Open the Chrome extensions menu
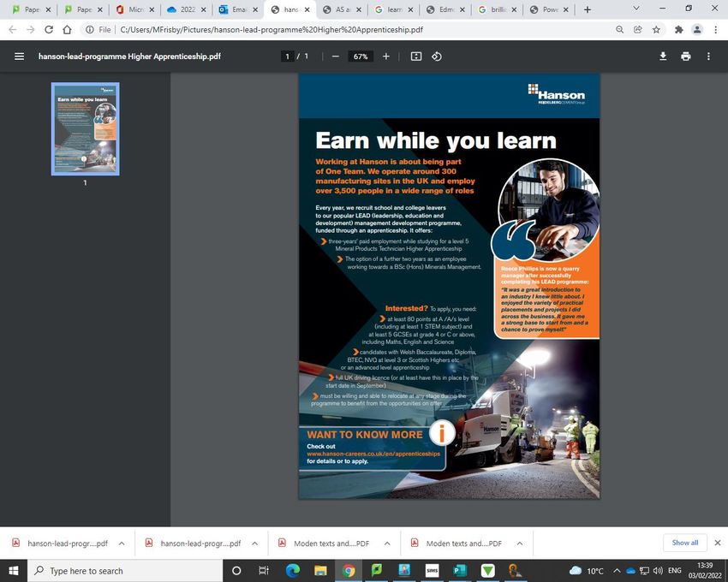 [x=679, y=30]
